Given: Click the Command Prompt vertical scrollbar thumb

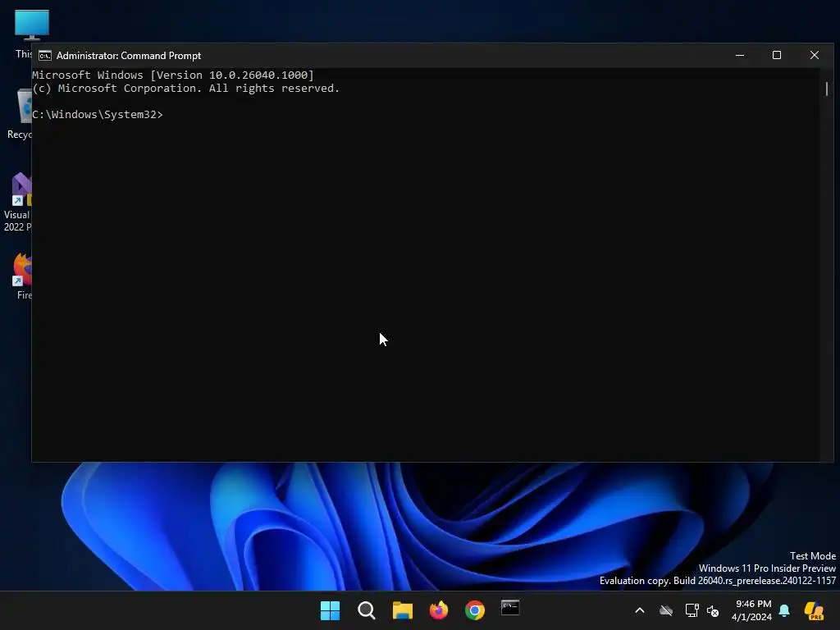Looking at the screenshot, I should tap(827, 89).
